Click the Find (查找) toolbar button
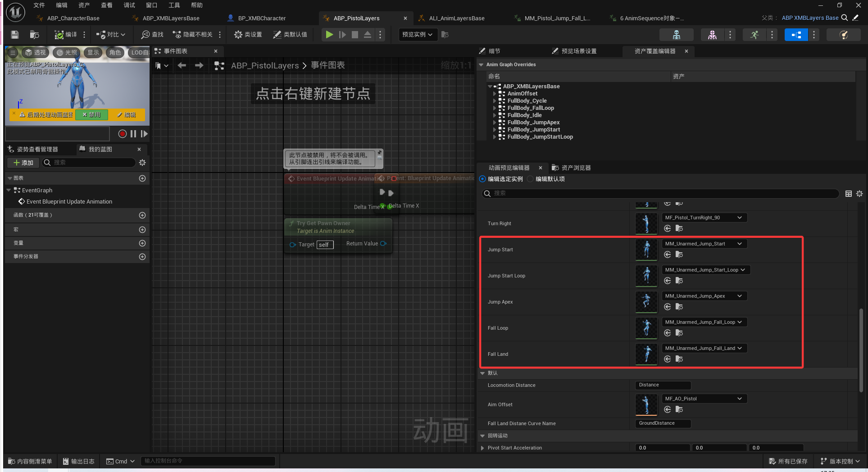This screenshot has width=868, height=472. 152,35
